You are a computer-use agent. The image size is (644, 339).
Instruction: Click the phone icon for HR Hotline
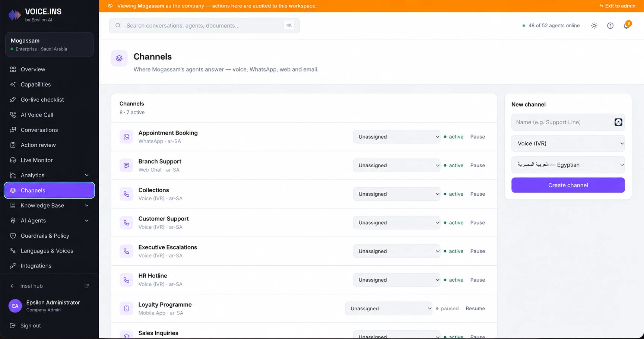pyautogui.click(x=126, y=280)
